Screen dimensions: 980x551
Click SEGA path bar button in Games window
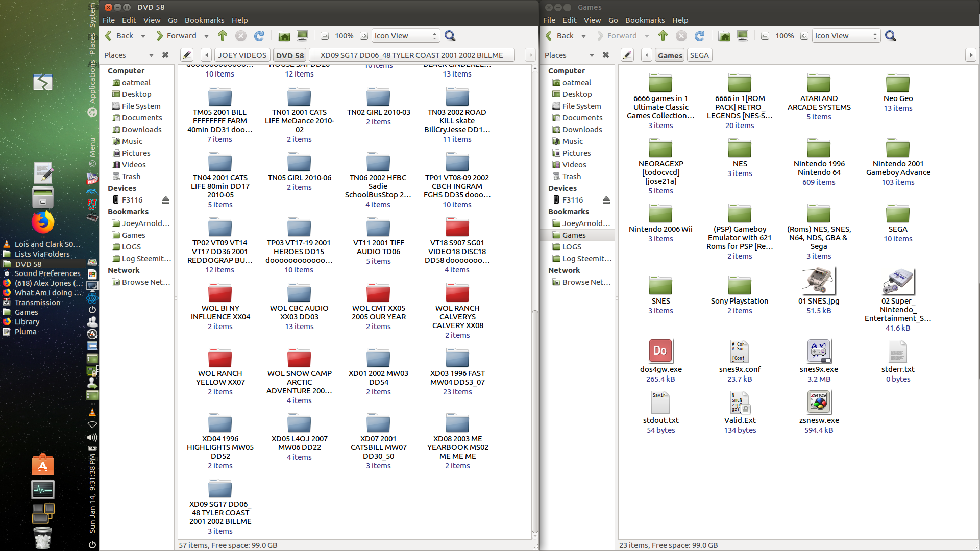click(x=699, y=55)
